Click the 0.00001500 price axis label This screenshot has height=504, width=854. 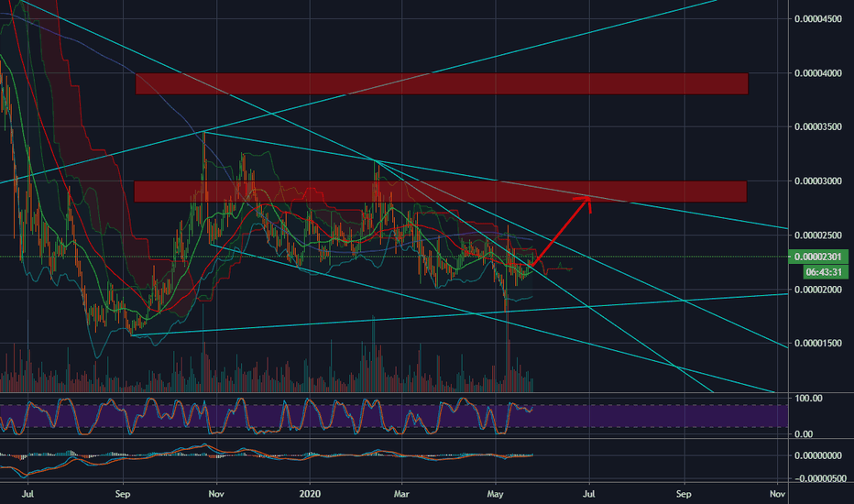tap(818, 344)
